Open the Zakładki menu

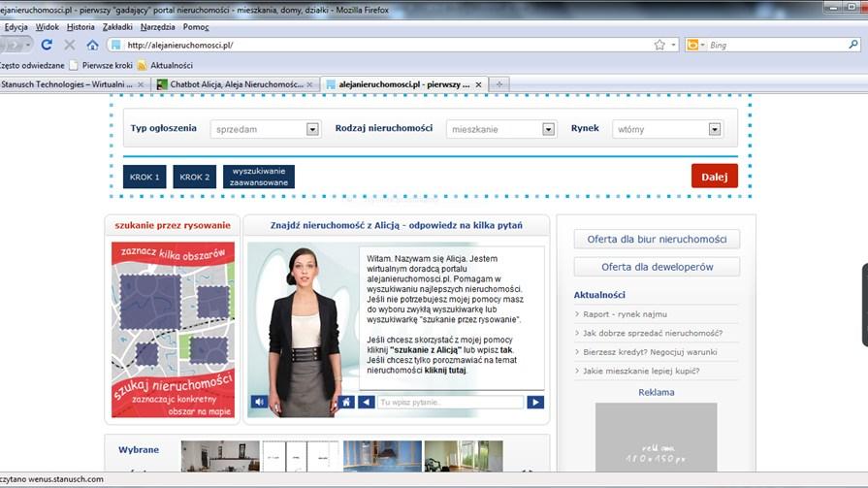[117, 26]
